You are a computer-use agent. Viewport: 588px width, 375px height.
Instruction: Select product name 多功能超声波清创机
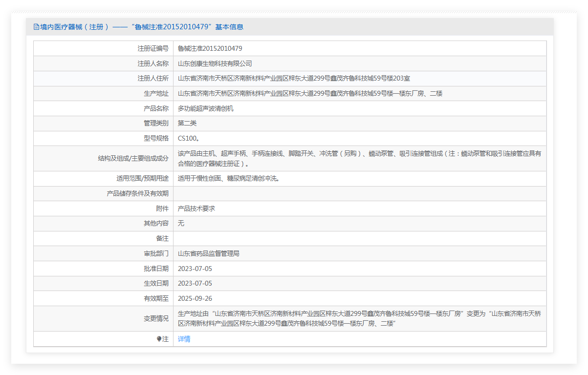(x=206, y=108)
